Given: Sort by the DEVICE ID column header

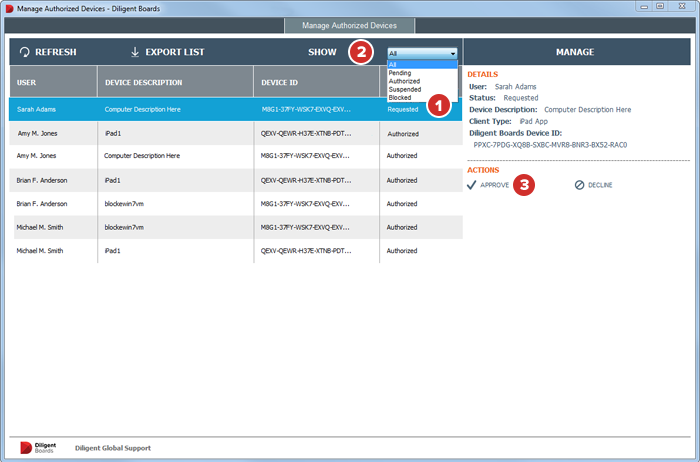Looking at the screenshot, I should [x=316, y=82].
